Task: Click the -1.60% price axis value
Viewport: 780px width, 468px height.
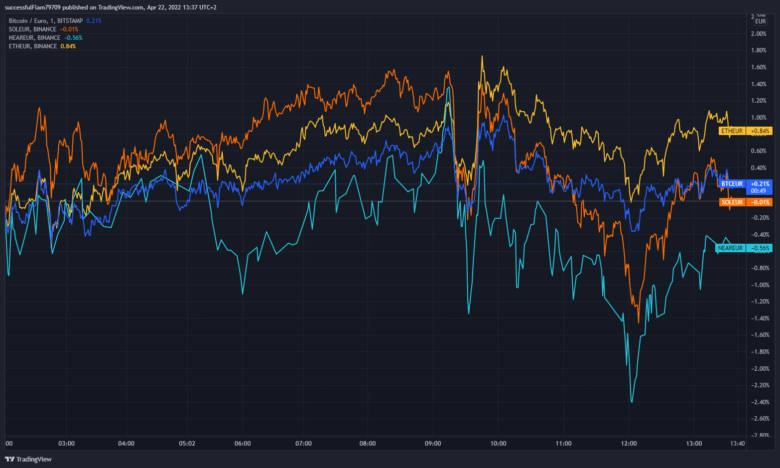Action: (760, 335)
